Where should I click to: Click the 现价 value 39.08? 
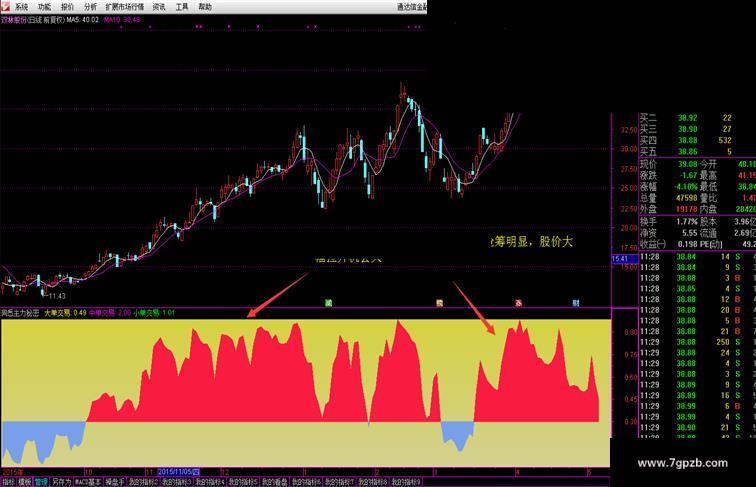tap(688, 164)
